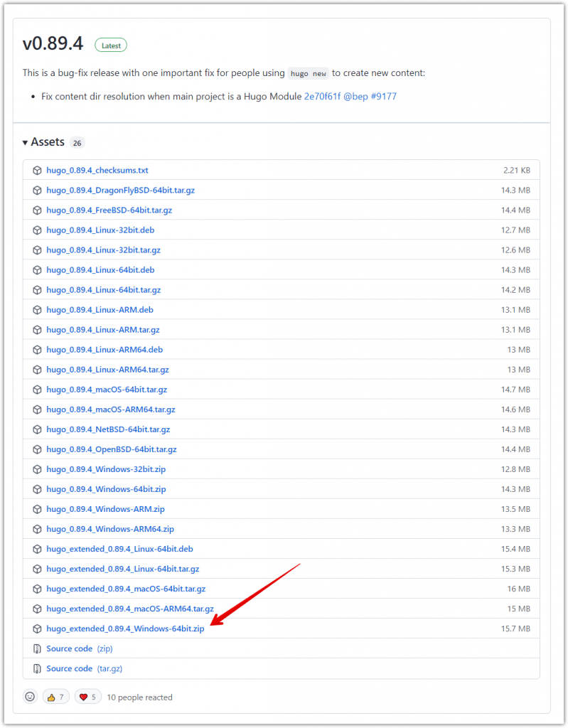Click file-zip icon beside Source code (tar.gz)
This screenshot has width=568, height=728.
point(37,670)
